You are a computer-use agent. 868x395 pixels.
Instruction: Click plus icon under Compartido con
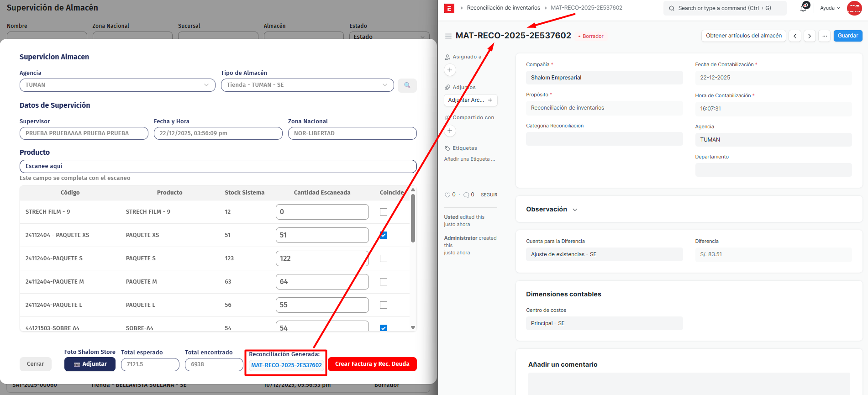click(x=450, y=131)
